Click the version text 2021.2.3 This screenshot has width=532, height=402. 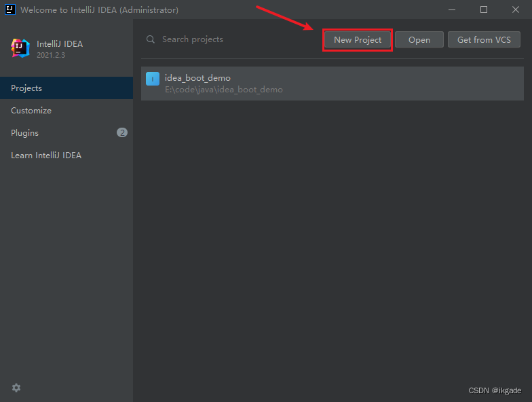pos(51,55)
